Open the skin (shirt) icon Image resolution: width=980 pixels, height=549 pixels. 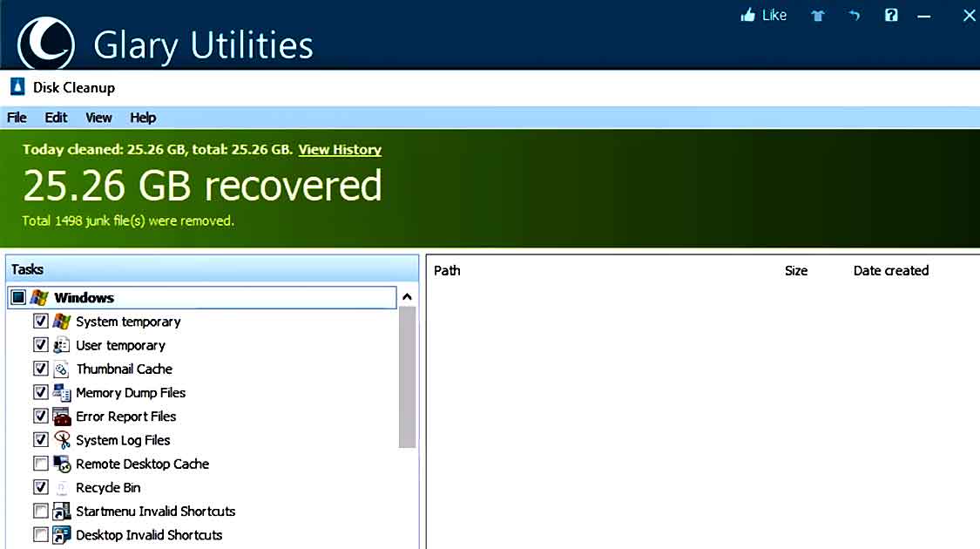click(x=817, y=16)
